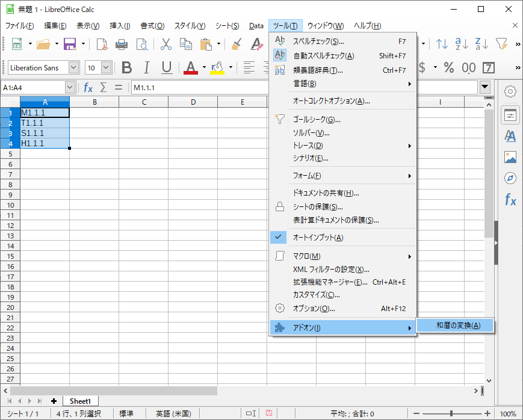Open the sidebar Properties panel icon
This screenshot has width=523, height=420.
tap(510, 116)
